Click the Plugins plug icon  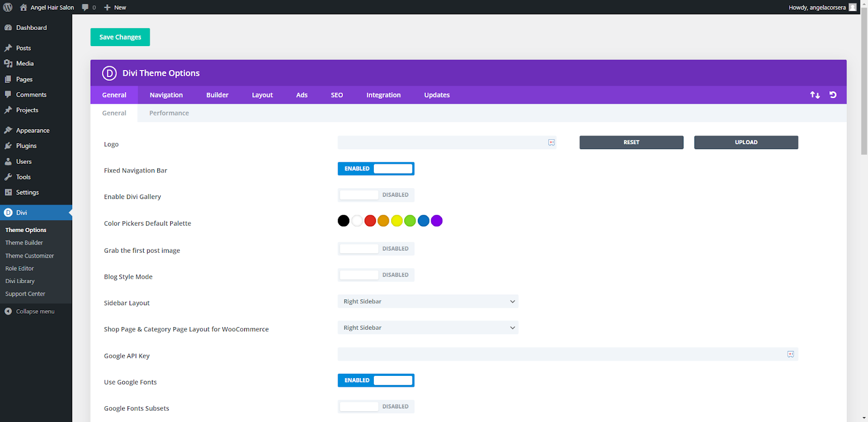tap(8, 146)
